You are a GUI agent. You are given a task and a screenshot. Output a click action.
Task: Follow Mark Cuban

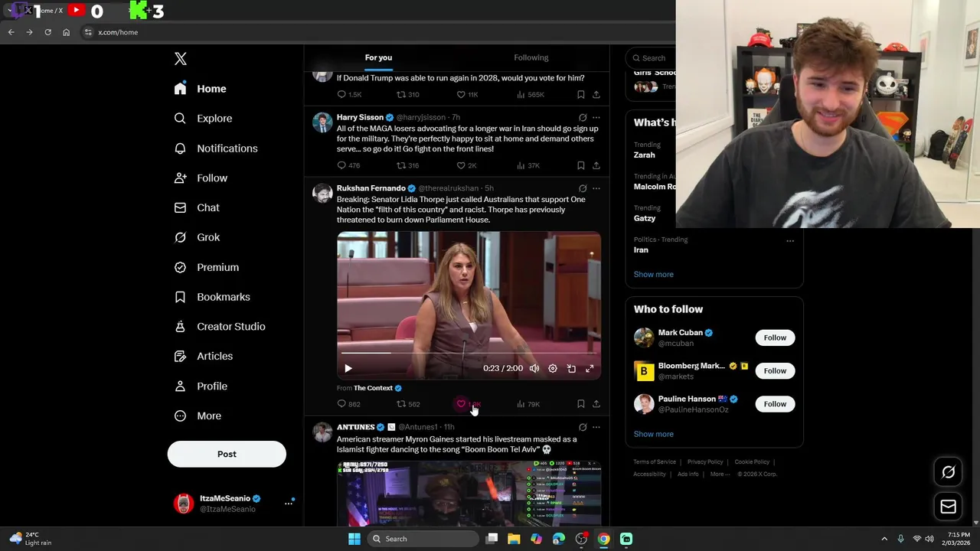click(775, 337)
